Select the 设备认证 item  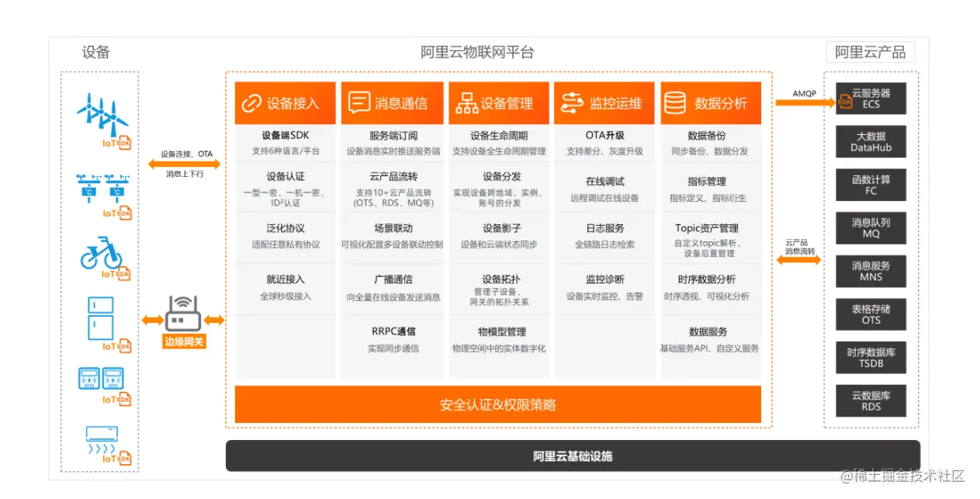pyautogui.click(x=286, y=176)
